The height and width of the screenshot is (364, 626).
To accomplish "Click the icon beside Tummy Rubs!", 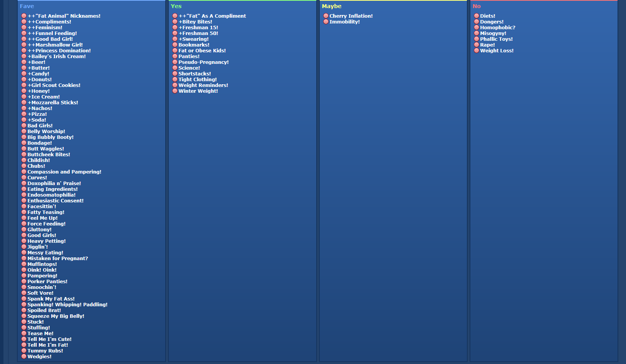I will tap(24, 351).
